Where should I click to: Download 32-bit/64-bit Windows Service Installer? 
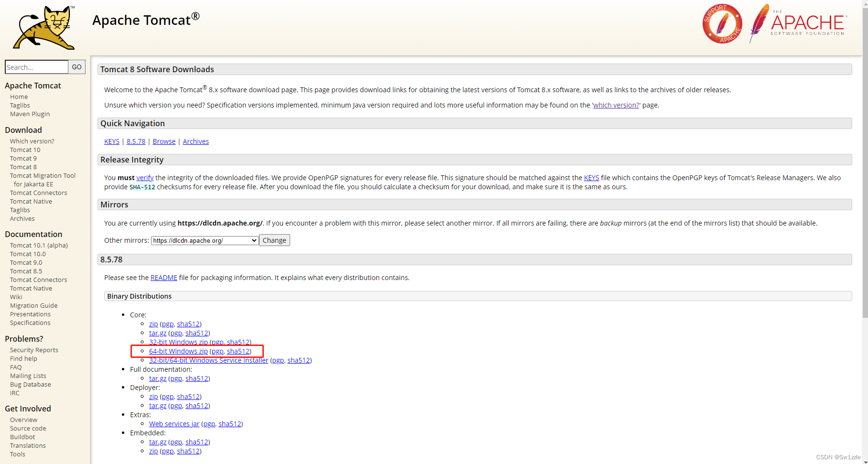(x=208, y=360)
